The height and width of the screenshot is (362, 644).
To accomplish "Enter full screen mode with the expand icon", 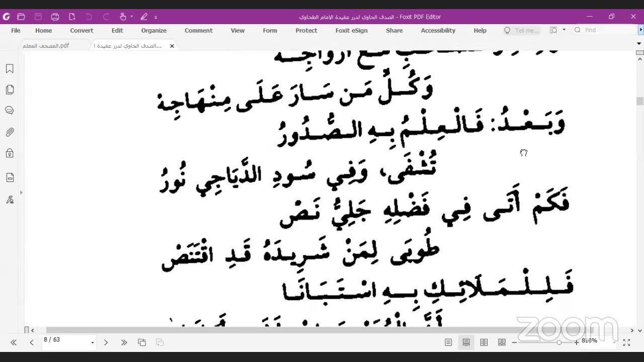I will tap(626, 342).
